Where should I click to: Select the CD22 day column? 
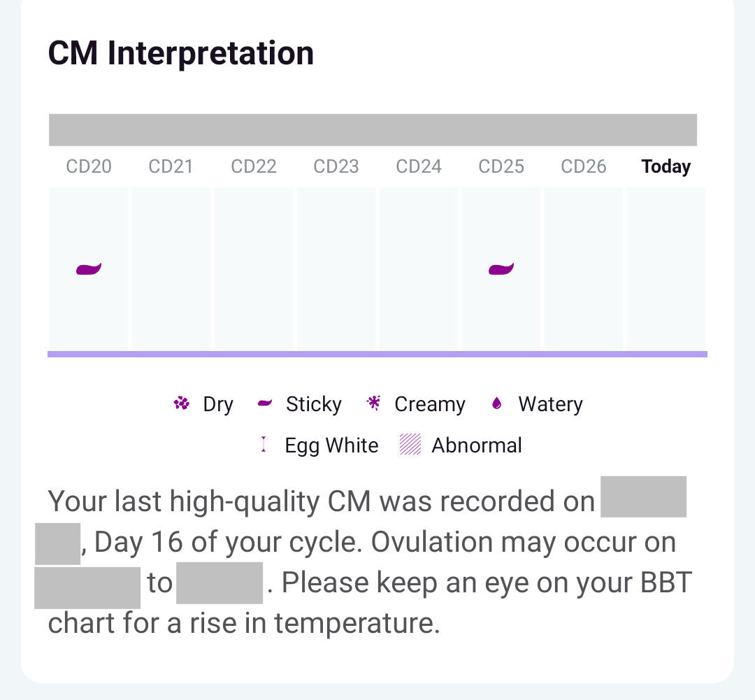(254, 269)
